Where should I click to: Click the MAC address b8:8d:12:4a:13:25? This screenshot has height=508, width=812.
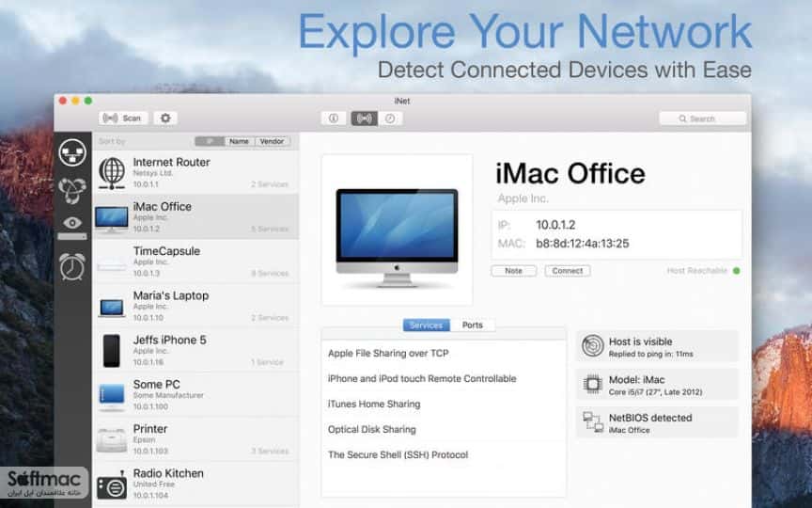pos(583,244)
